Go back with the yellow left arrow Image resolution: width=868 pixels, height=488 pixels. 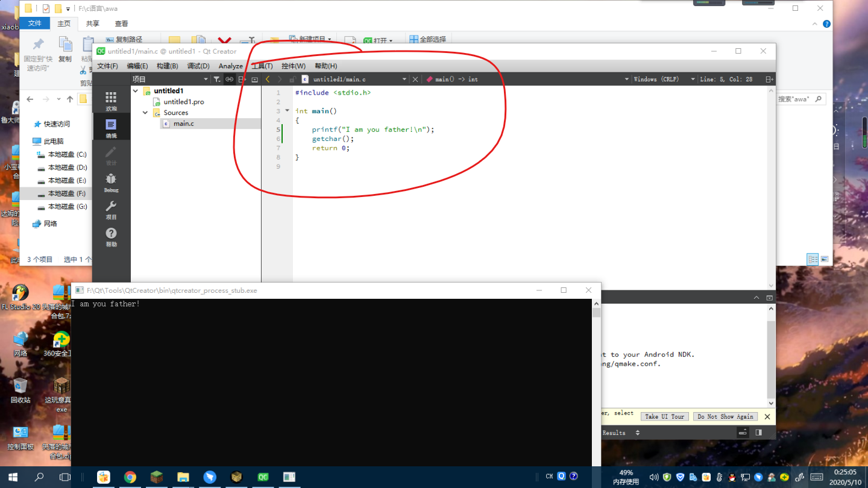click(268, 79)
